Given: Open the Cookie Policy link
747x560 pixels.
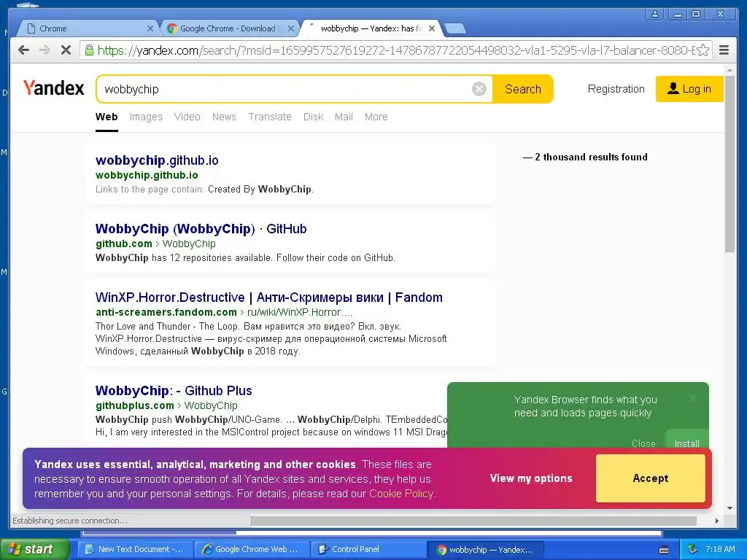Looking at the screenshot, I should [400, 494].
